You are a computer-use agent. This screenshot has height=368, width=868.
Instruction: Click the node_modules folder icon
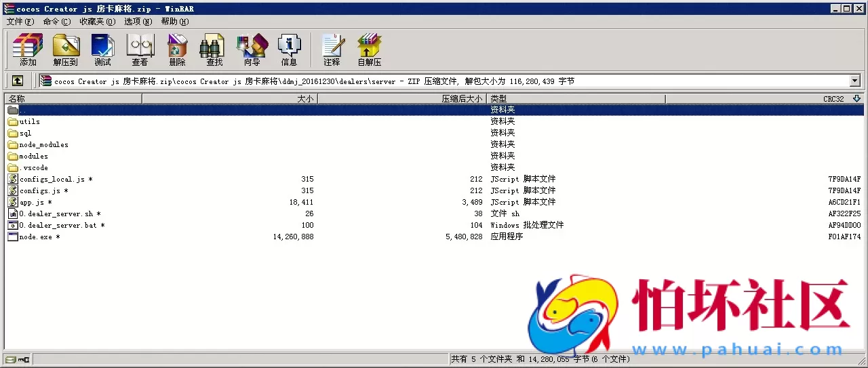13,144
